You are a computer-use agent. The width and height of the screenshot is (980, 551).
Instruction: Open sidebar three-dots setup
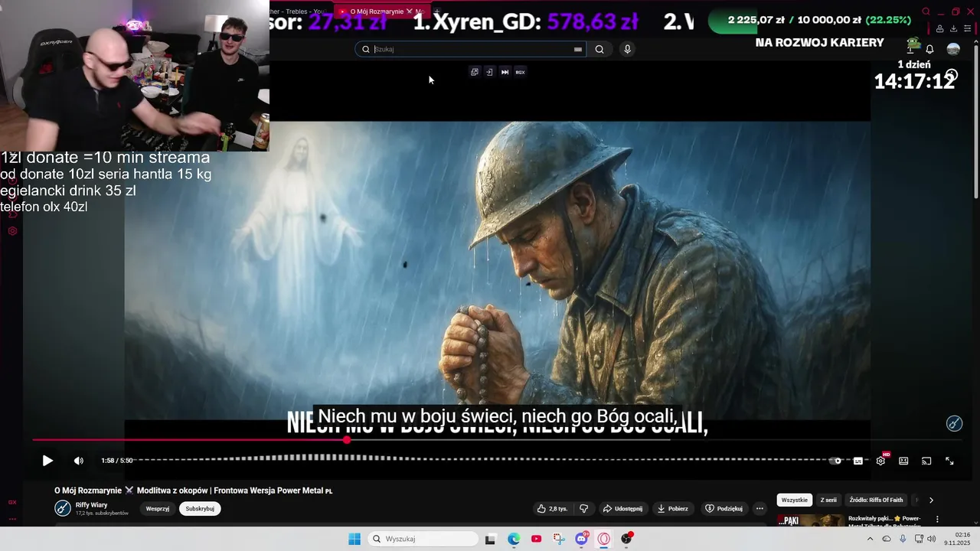click(x=12, y=519)
